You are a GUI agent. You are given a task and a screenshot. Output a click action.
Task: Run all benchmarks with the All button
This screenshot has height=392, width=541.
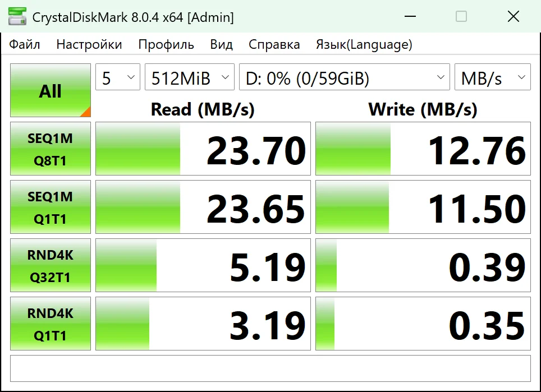click(51, 90)
